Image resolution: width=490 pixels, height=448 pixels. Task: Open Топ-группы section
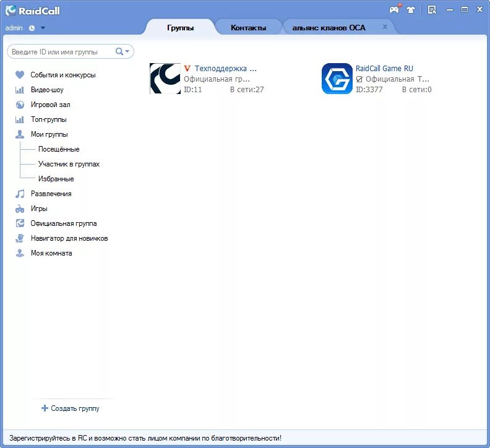coord(49,119)
